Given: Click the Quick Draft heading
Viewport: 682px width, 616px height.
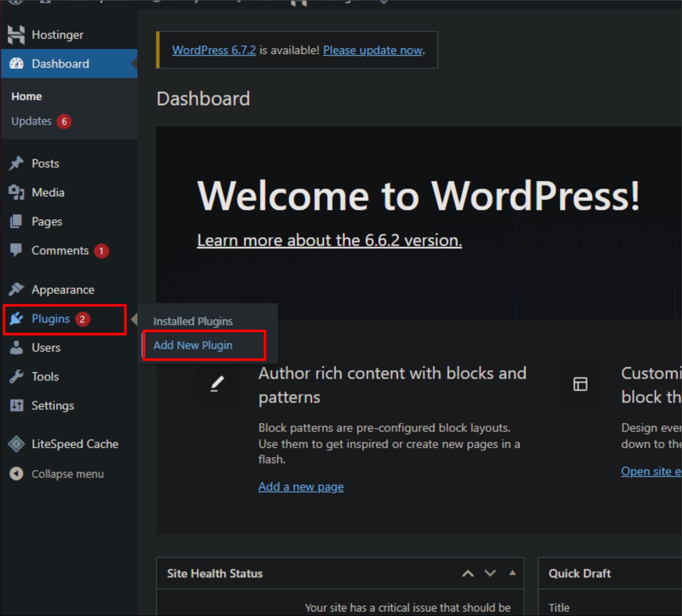Looking at the screenshot, I should click(x=580, y=574).
